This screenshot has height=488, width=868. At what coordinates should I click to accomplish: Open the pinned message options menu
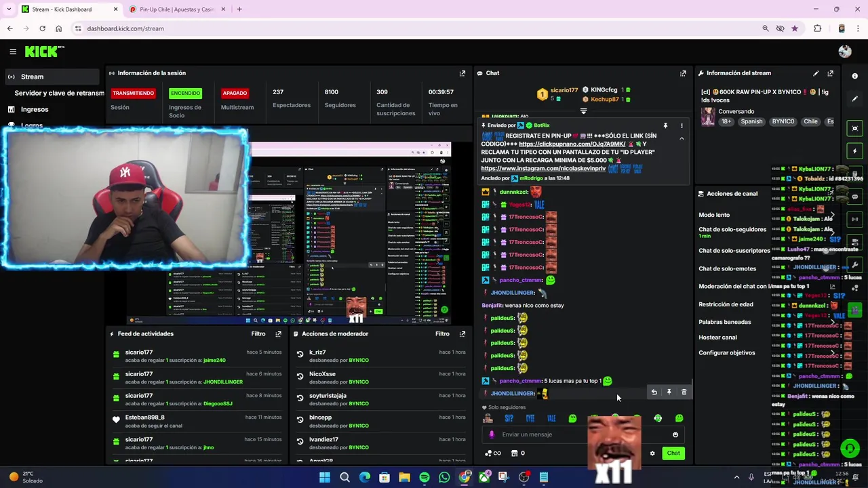[x=682, y=125]
